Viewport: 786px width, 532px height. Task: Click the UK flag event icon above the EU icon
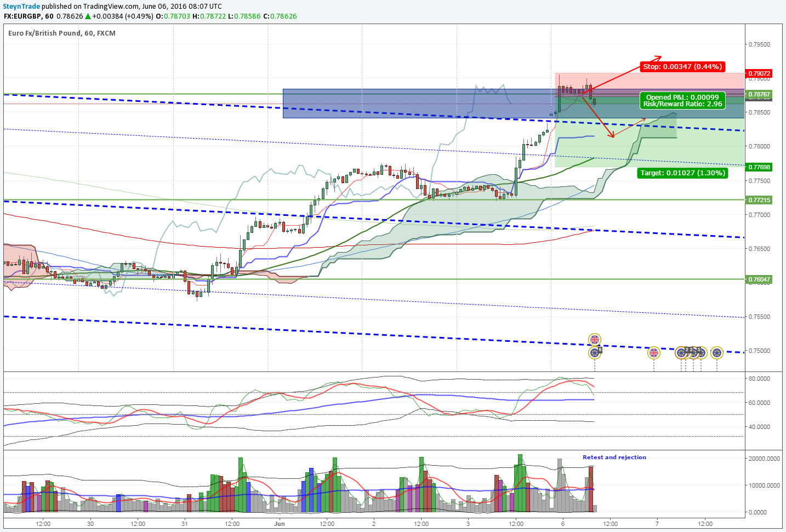595,340
